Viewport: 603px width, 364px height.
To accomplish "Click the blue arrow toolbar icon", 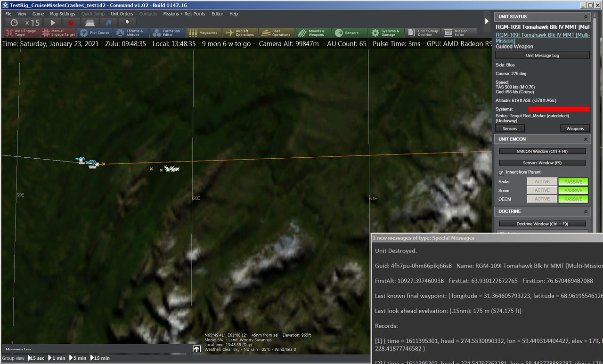I will click(x=109, y=23).
